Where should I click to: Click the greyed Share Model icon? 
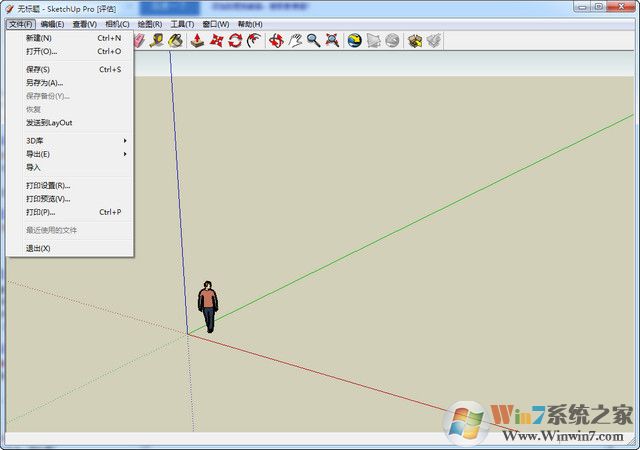click(434, 40)
